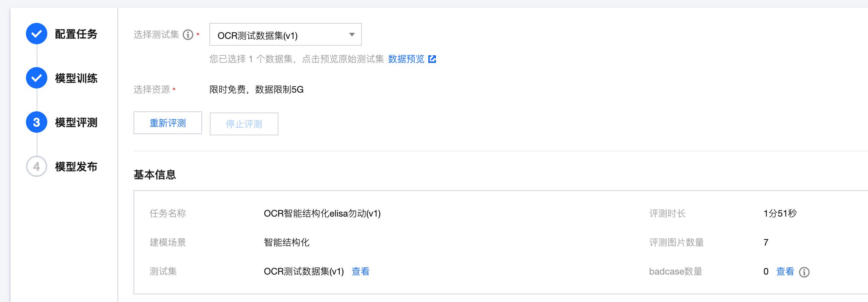This screenshot has width=868, height=302.
Task: Click the 停止评测 button
Action: [x=244, y=124]
